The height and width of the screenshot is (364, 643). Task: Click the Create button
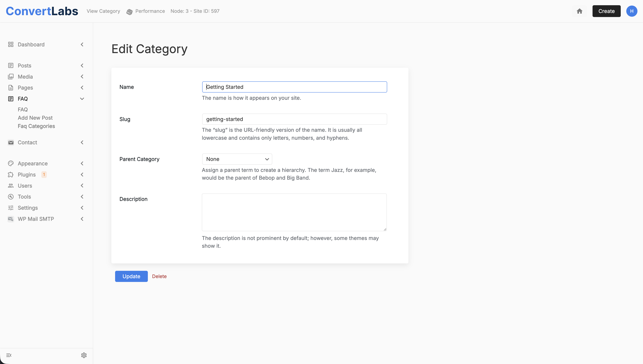click(606, 11)
